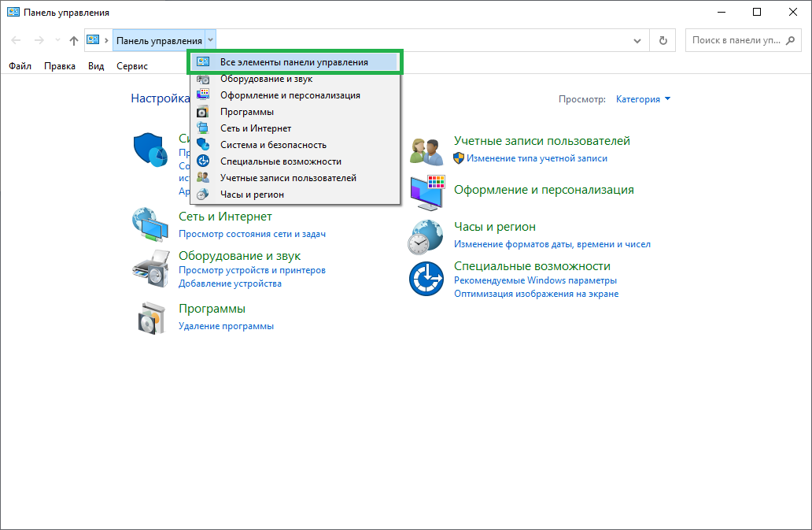Open recent locations dropdown arrow
Screen dimensions: 812x530
57,40
